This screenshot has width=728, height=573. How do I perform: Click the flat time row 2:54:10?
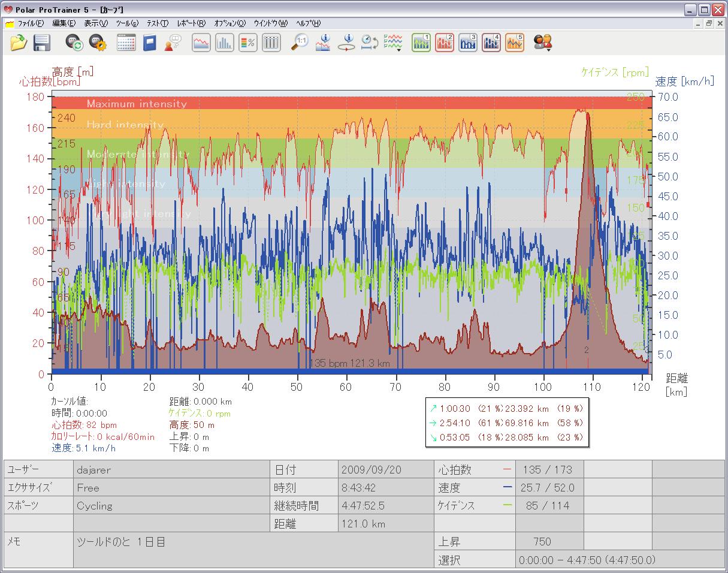click(506, 423)
